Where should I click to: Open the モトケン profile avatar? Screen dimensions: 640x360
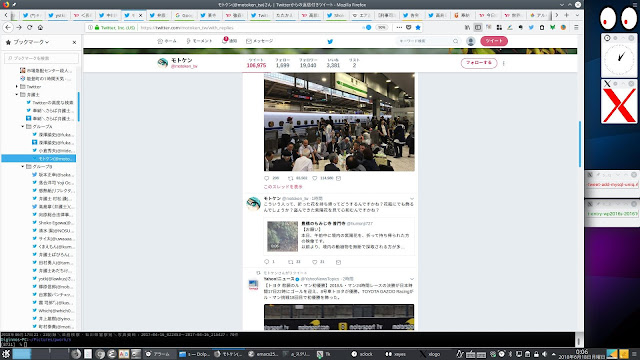[x=163, y=63]
